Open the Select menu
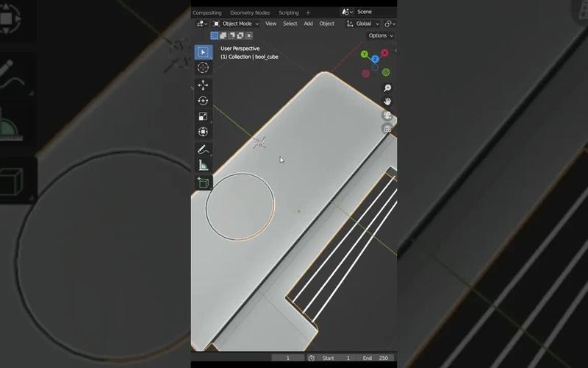Screen dimensions: 588x368 point(290,24)
